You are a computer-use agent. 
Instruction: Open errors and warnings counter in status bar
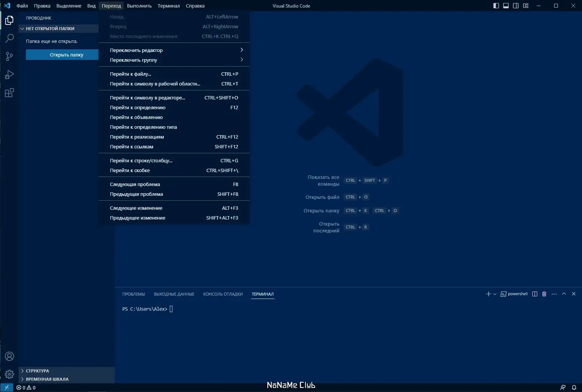coord(26,387)
